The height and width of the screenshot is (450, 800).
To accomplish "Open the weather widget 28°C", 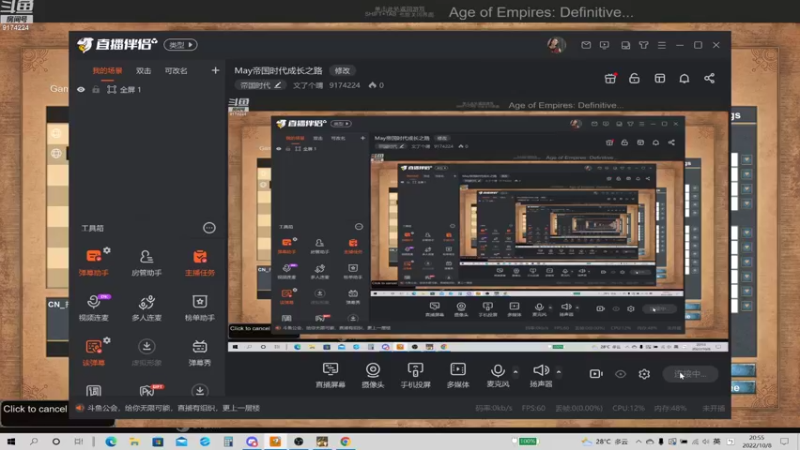I will (604, 441).
